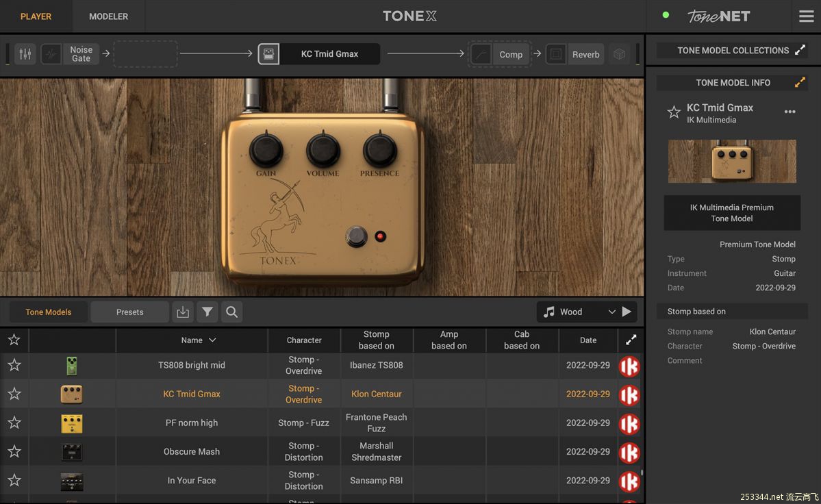Adjust the PRESENCE knob on pedal
Screen dimensions: 821x504
click(x=379, y=150)
